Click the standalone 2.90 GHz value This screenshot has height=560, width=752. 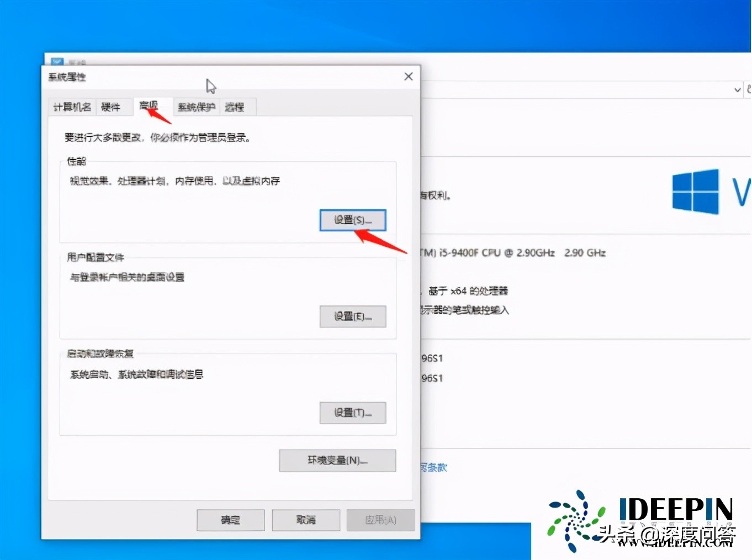pos(585,253)
